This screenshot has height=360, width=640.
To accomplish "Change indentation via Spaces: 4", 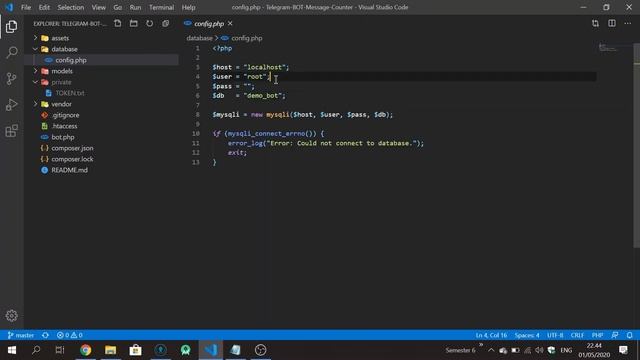I will pyautogui.click(x=527, y=335).
